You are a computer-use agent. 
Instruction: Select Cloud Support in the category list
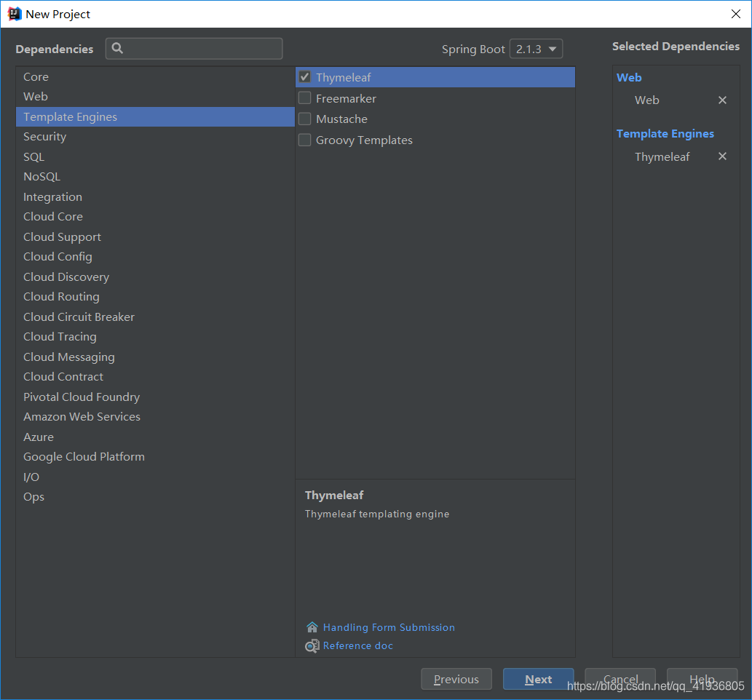(155, 236)
